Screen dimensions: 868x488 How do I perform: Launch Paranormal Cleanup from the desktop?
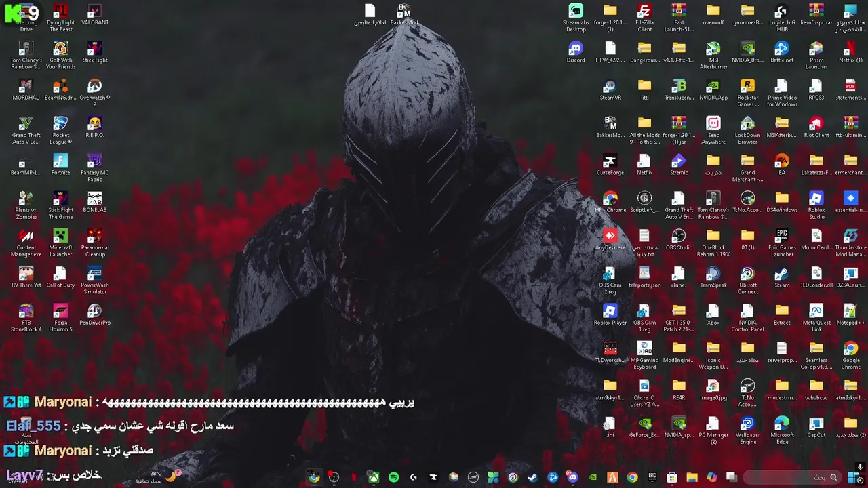pos(95,243)
